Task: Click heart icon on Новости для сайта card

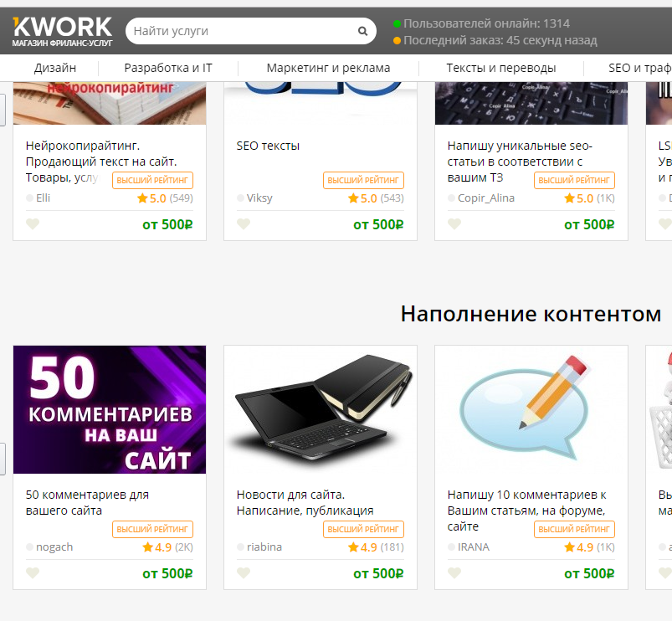Action: (x=244, y=572)
